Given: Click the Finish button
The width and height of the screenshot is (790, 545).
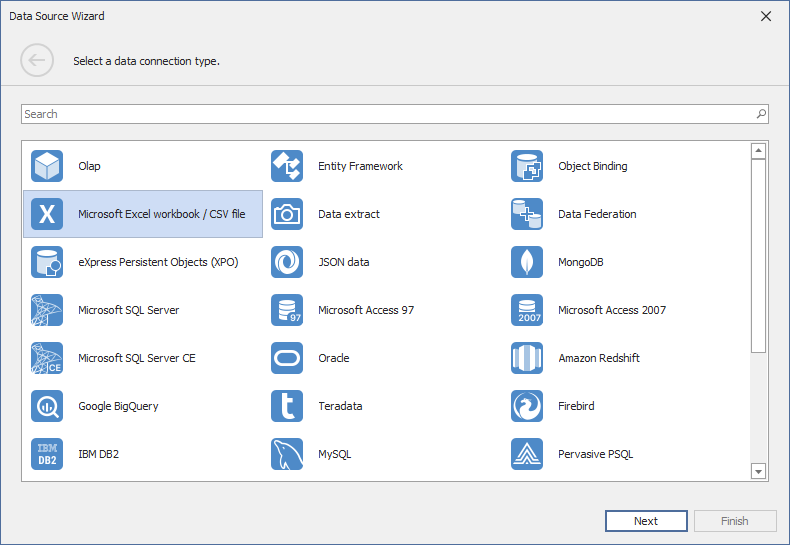Looking at the screenshot, I should [735, 521].
